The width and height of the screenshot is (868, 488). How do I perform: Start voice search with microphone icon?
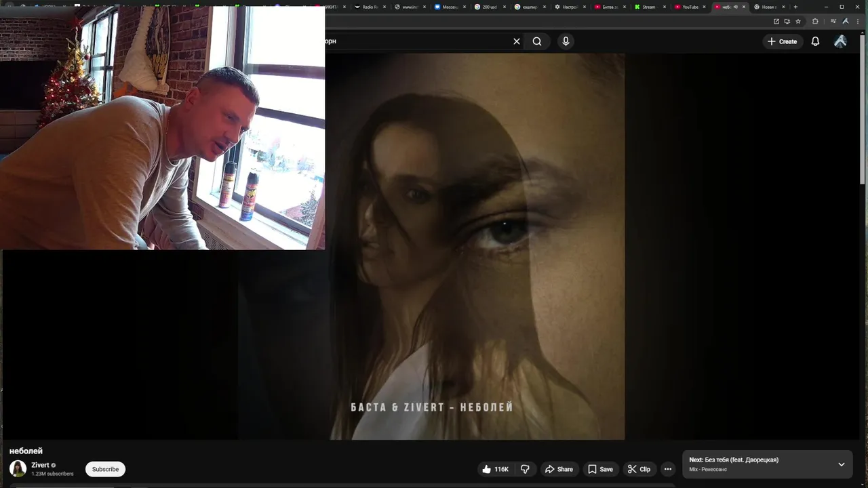pyautogui.click(x=566, y=41)
